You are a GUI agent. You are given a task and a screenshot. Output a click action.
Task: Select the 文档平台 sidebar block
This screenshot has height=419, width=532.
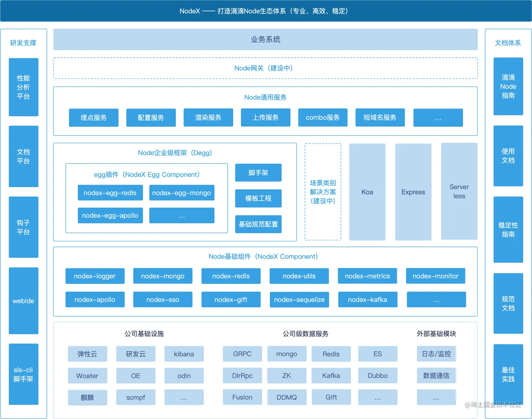pyautogui.click(x=24, y=157)
